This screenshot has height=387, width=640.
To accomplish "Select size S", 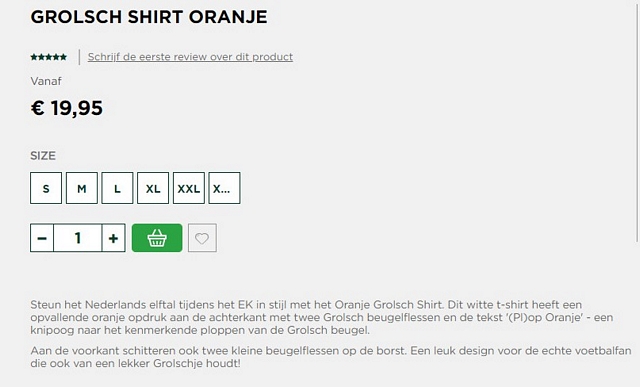I will (x=46, y=188).
